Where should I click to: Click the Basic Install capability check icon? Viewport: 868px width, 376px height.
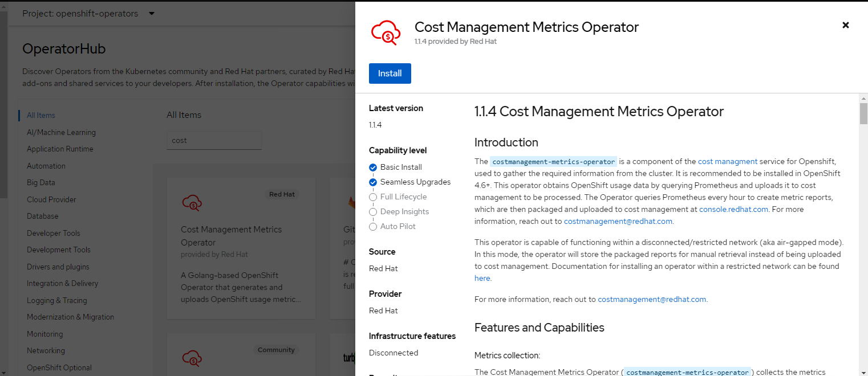coord(373,167)
